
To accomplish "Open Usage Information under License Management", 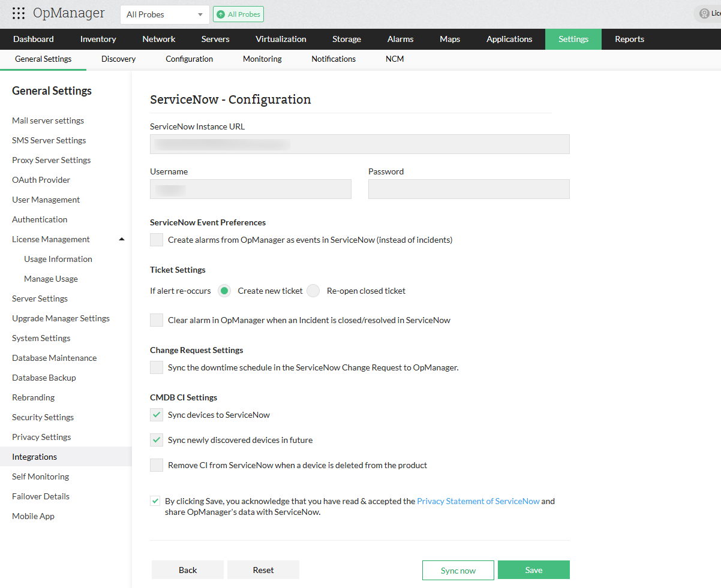I will pyautogui.click(x=58, y=259).
